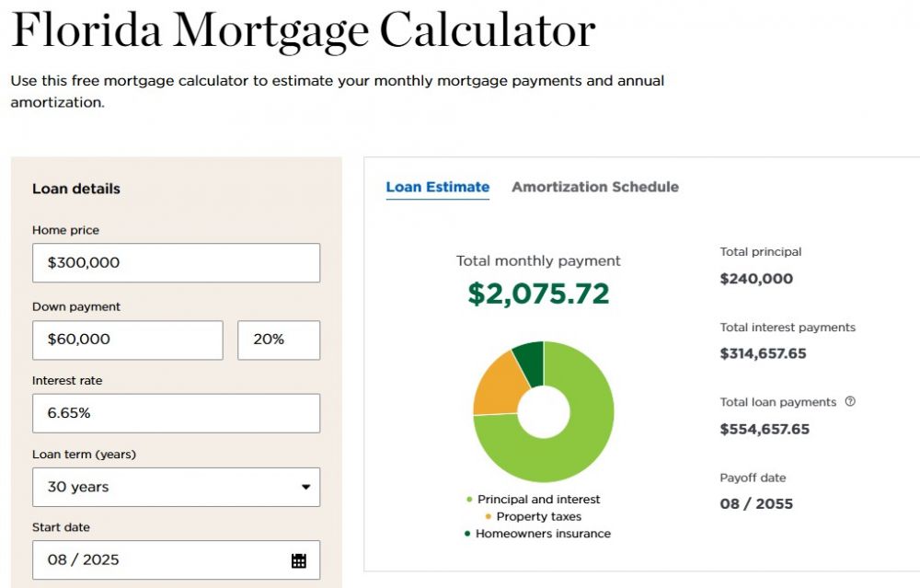Select the Loan Estimate tab
This screenshot has height=588, width=920.
point(438,187)
